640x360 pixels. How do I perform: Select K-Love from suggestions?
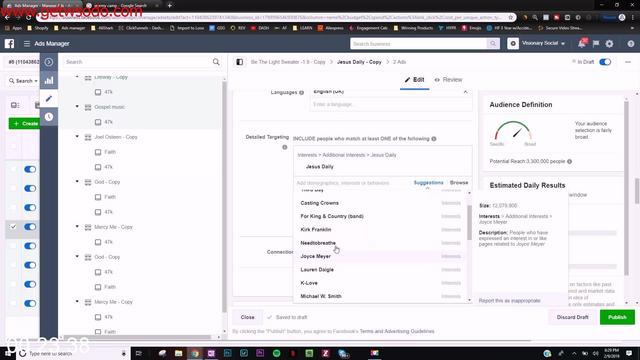pyautogui.click(x=380, y=283)
